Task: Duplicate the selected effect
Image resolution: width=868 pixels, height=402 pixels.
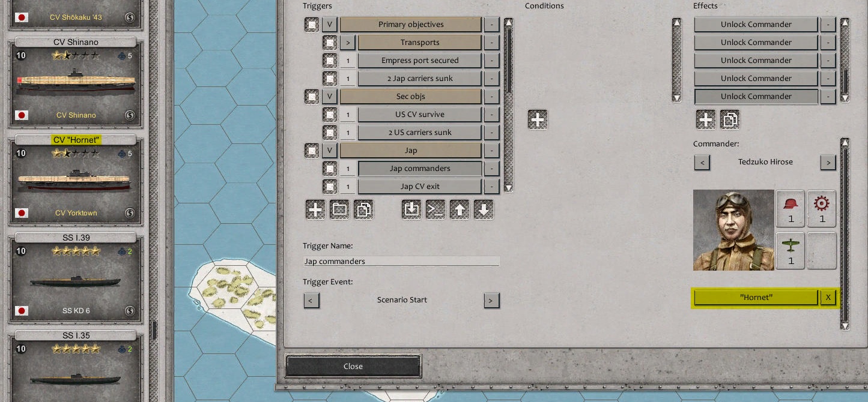Action: (x=730, y=119)
